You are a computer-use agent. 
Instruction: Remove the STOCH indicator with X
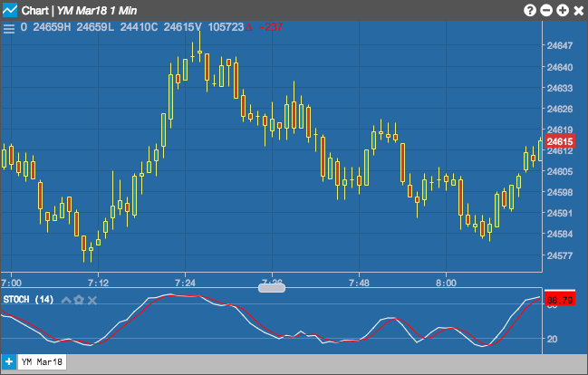pos(92,300)
